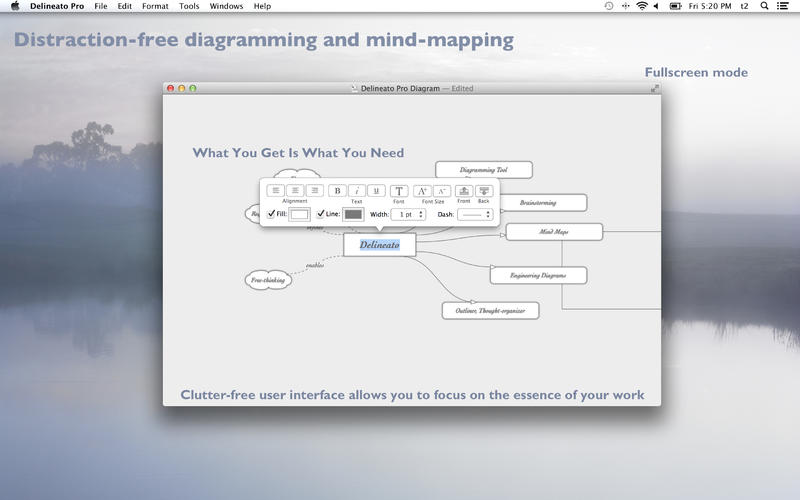Toggle italic text formatting

pyautogui.click(x=357, y=190)
